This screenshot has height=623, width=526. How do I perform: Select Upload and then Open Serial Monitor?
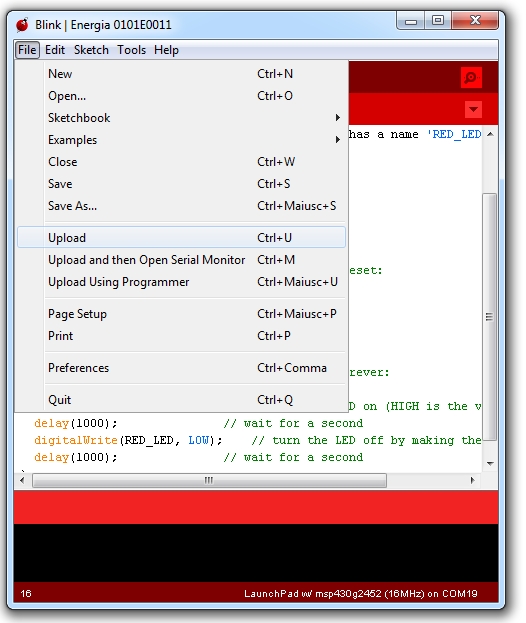click(x=182, y=260)
